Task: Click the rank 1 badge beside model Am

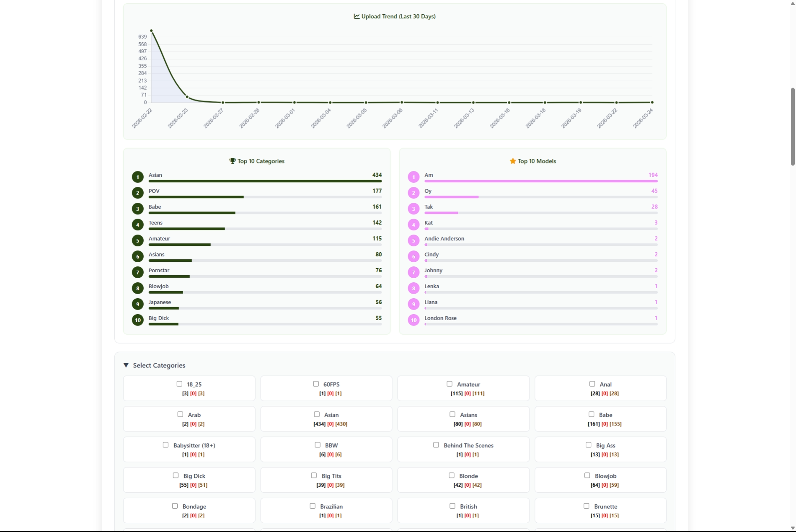Action: [x=414, y=177]
